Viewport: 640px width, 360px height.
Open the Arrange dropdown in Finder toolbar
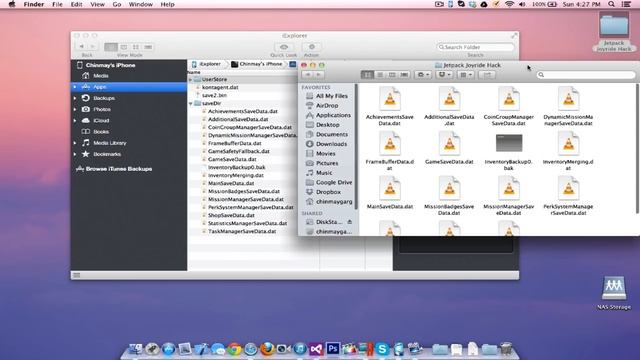[466, 75]
